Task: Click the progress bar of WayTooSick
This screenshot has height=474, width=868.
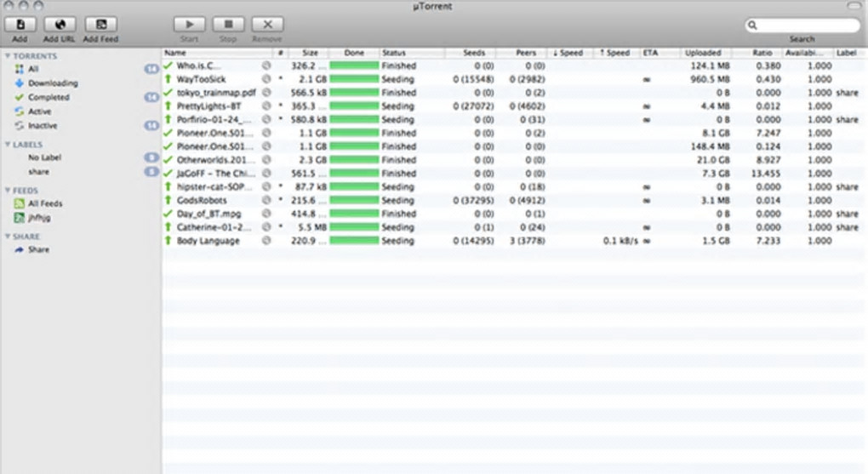Action: click(354, 79)
